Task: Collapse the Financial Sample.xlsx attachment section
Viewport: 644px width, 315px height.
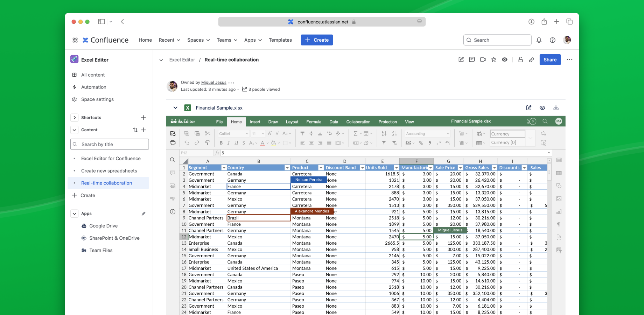Action: (175, 108)
